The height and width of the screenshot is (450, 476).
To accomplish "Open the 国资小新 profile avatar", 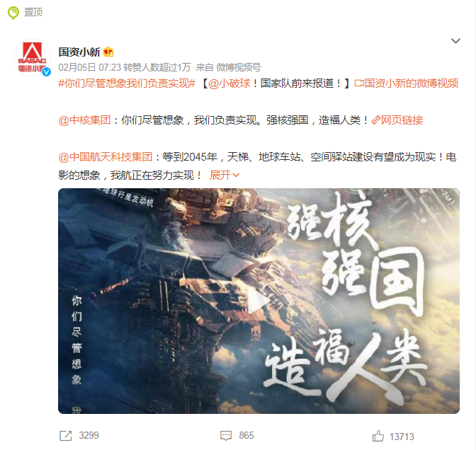I will pyautogui.click(x=32, y=57).
